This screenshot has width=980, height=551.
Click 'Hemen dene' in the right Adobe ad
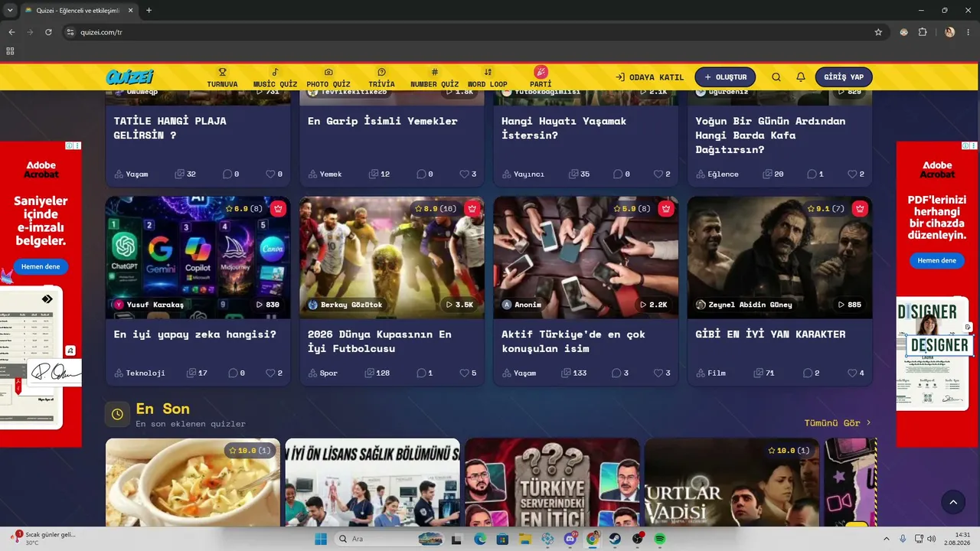tap(936, 260)
